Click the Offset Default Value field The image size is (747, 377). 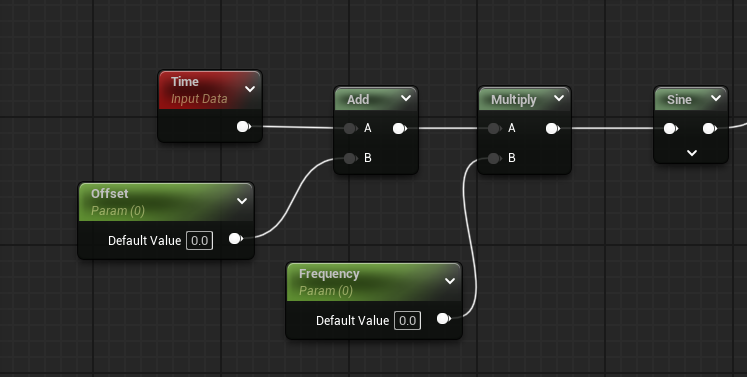pyautogui.click(x=199, y=241)
